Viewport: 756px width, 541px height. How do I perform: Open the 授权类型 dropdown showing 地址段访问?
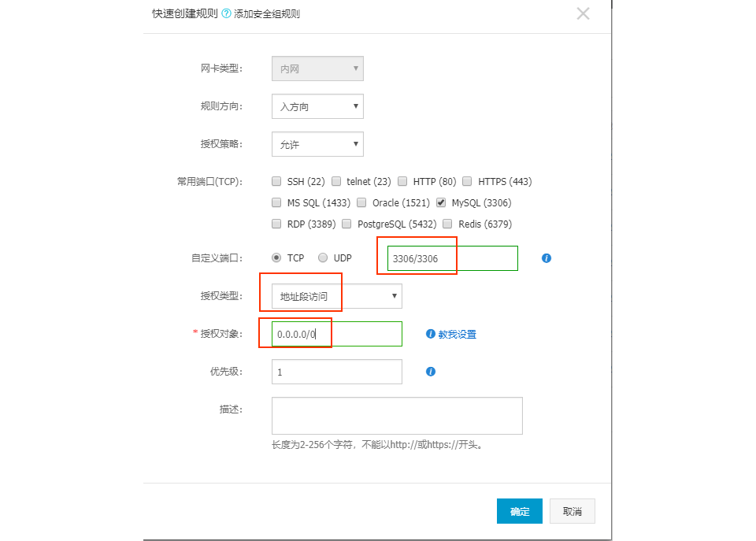(x=336, y=295)
